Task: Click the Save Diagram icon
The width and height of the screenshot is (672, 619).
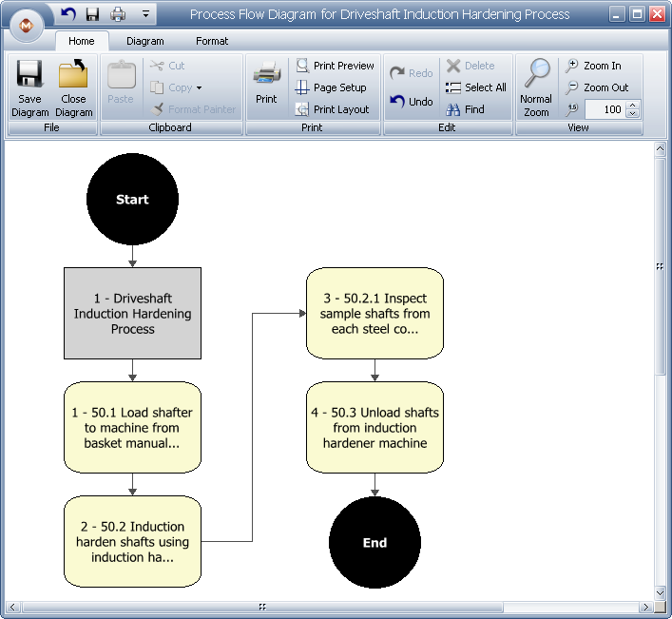Action: tap(29, 76)
